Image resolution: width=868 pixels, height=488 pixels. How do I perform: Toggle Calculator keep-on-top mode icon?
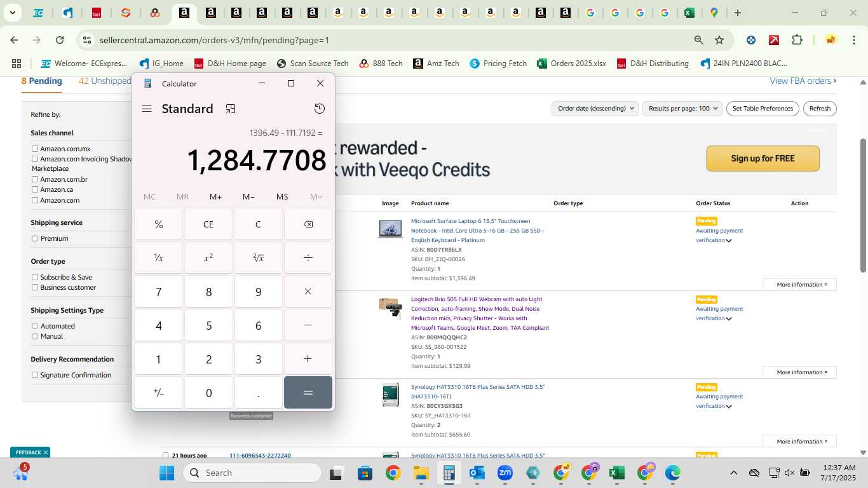231,109
